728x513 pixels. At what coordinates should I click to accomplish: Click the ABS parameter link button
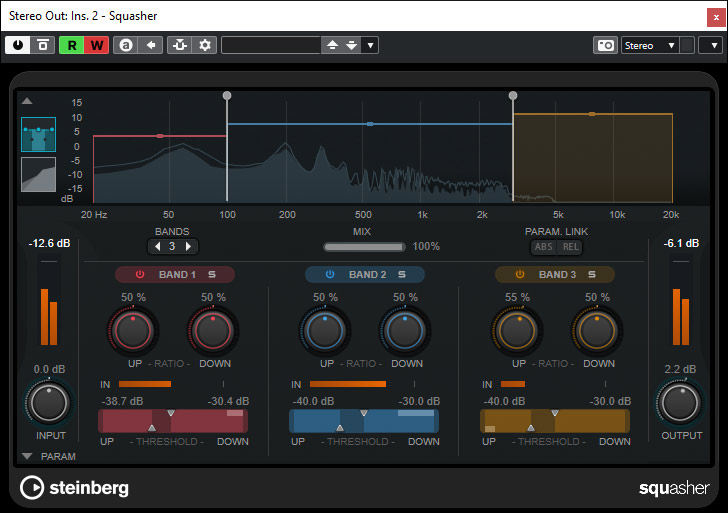(x=544, y=247)
